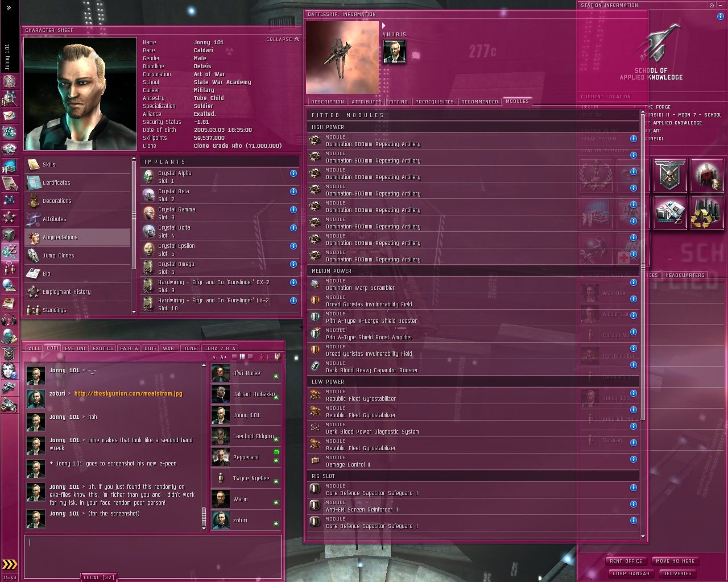The image size is (728, 582).
Task: Open the headphones jukebox icon in the Neocom
Action: point(9,320)
